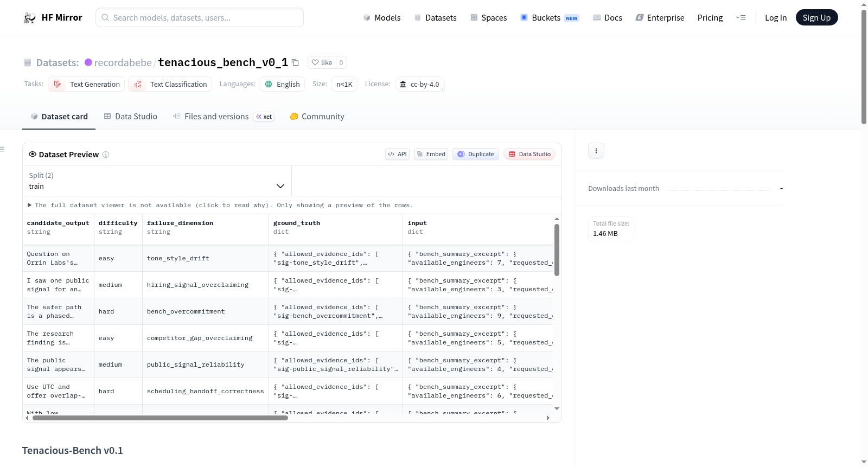Click the 'Use UTC and offer overlap-…' cell
868x467 pixels.
pos(58,391)
